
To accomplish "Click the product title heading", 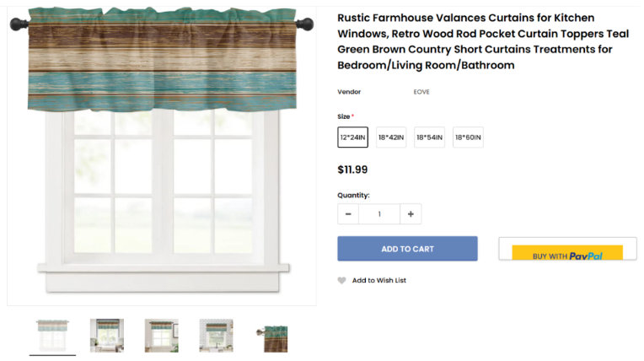I will pos(483,41).
